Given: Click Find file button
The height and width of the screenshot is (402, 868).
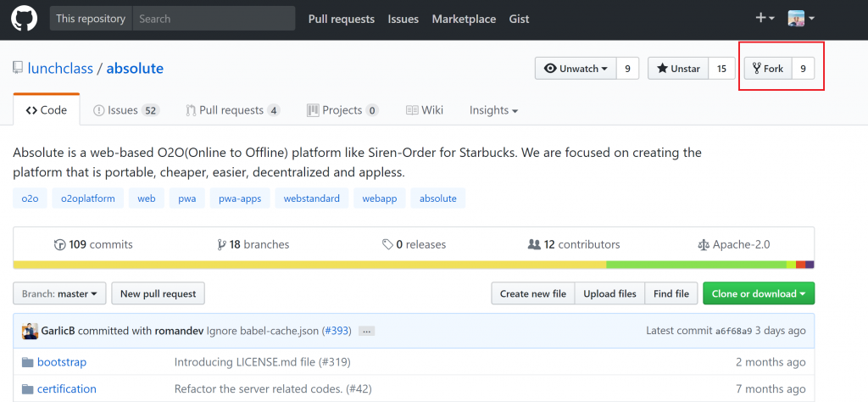Looking at the screenshot, I should [671, 293].
